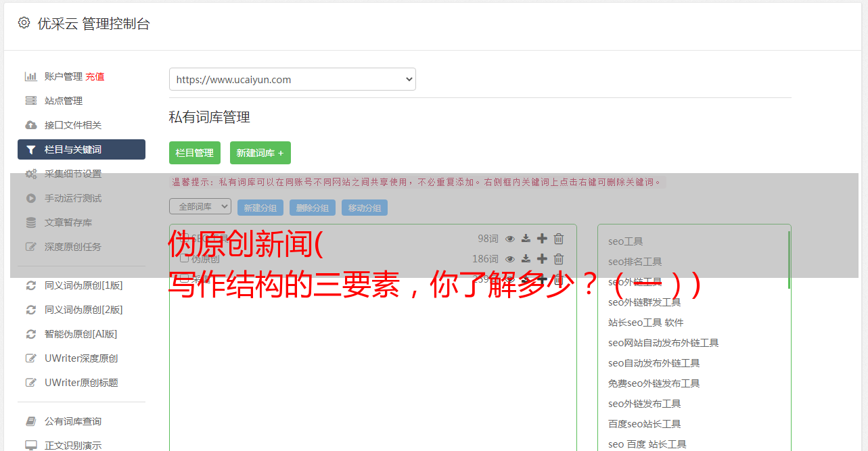This screenshot has width=868, height=451.
Task: Click the refresh icon for 同义词伪原创[2版]
Action: pyautogui.click(x=30, y=310)
